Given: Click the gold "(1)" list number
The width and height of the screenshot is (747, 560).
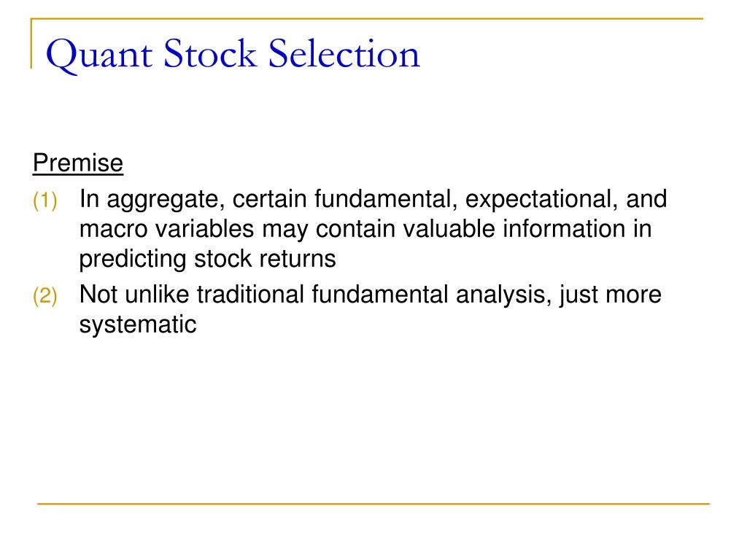Looking at the screenshot, I should (44, 200).
